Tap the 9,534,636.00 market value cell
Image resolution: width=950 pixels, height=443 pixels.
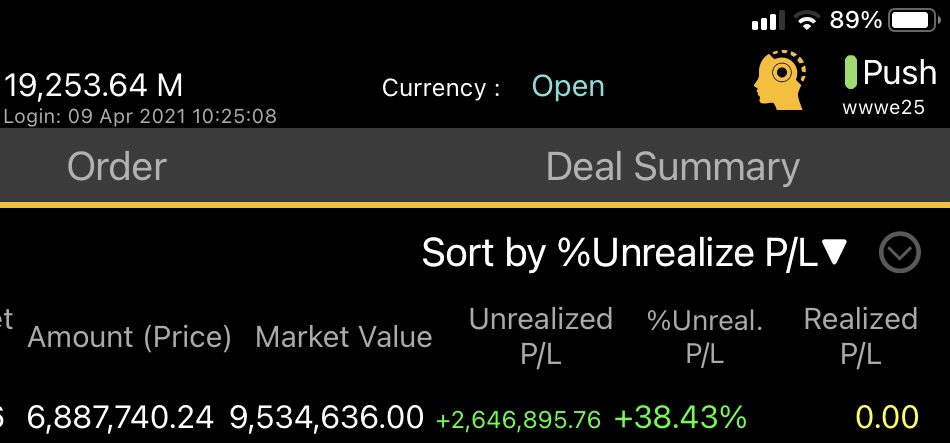pyautogui.click(x=327, y=418)
